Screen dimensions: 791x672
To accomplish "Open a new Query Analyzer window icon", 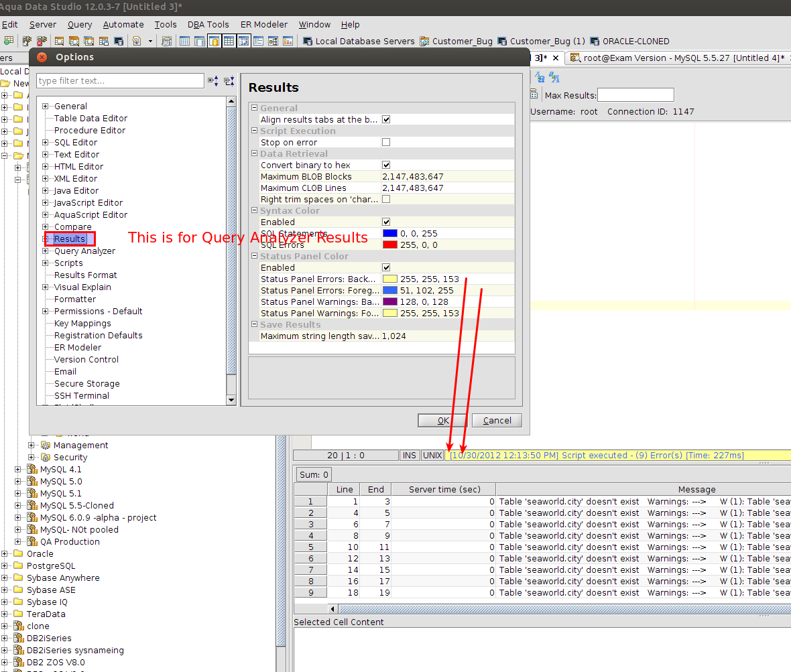I will (x=59, y=41).
